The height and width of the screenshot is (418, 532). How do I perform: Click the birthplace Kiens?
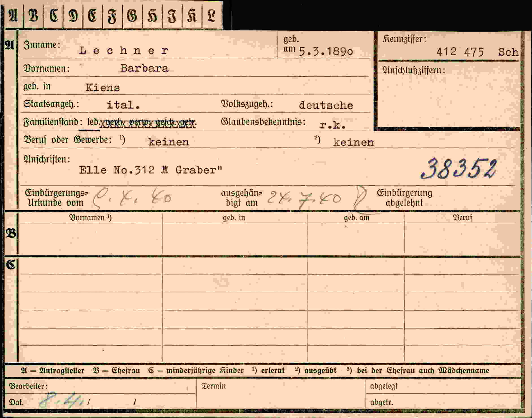coord(103,88)
